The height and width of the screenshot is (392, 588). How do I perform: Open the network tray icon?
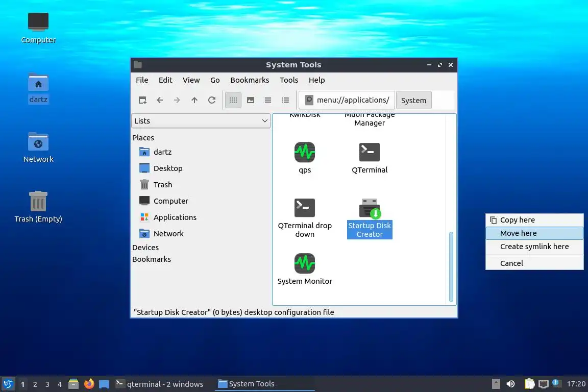(x=544, y=384)
